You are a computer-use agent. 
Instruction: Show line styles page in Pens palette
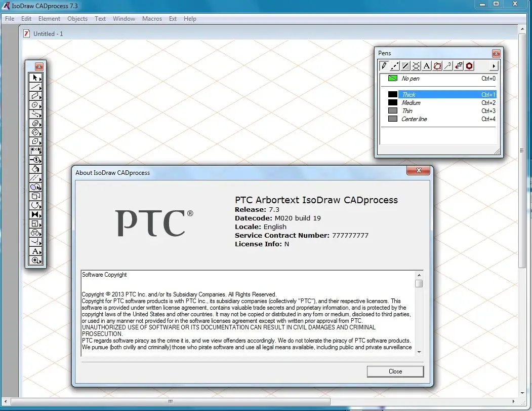[395, 66]
